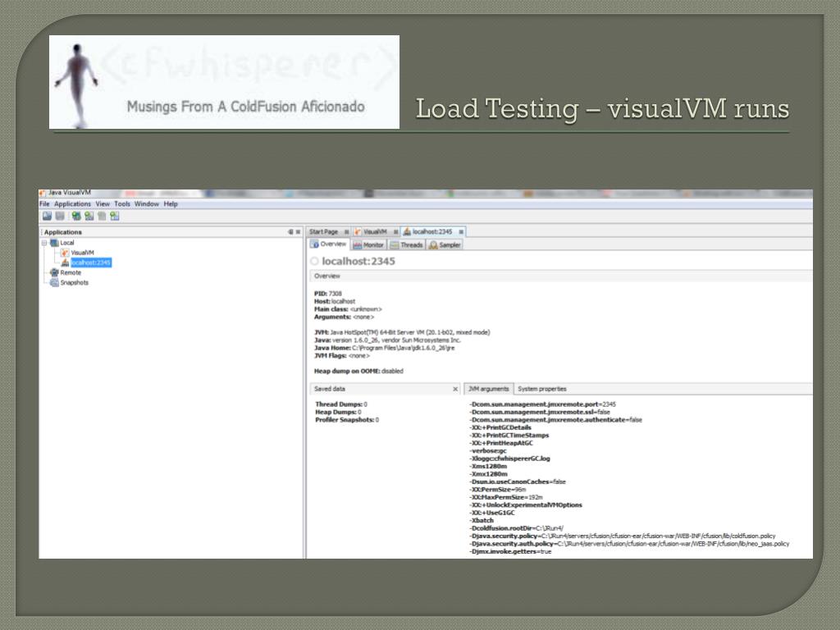The height and width of the screenshot is (630, 840).
Task: Open the Tools menu
Action: [122, 204]
